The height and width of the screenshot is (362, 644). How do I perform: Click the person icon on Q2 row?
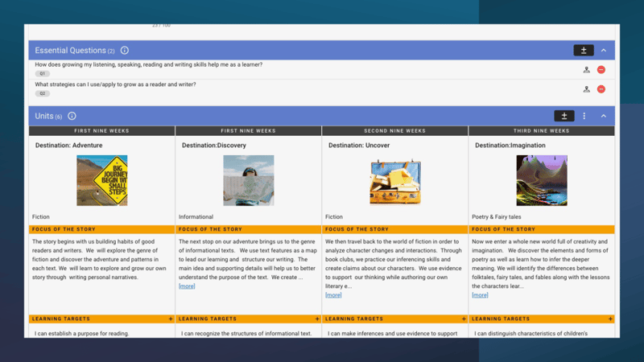click(587, 89)
